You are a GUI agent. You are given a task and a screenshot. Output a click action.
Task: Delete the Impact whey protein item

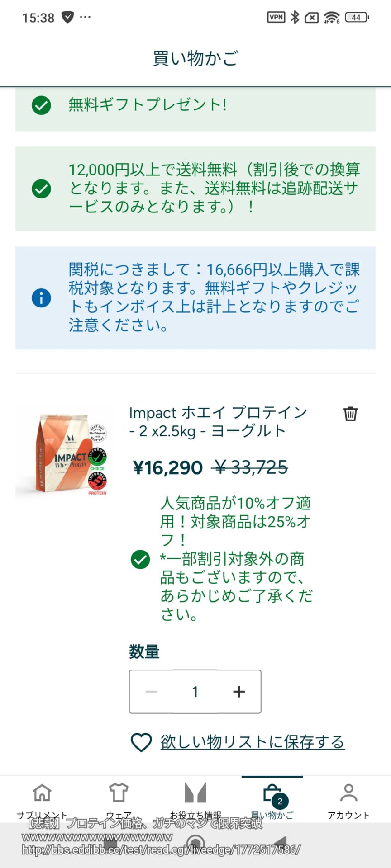coord(350,414)
